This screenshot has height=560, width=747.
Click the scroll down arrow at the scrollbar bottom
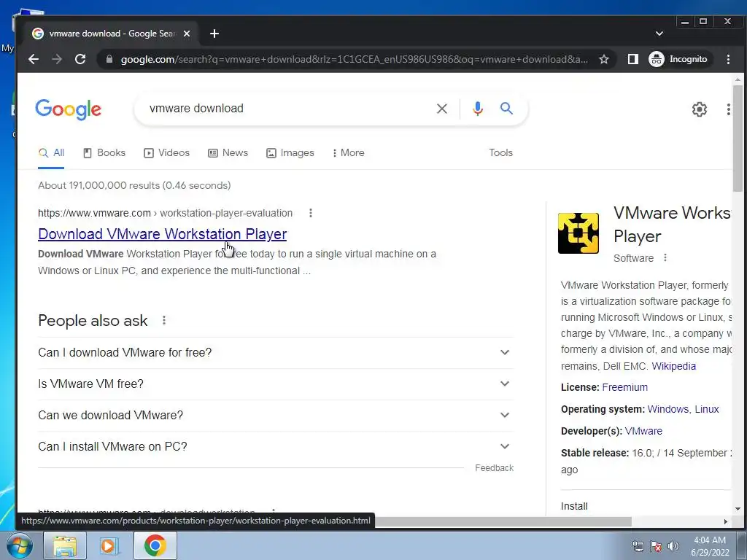738,508
